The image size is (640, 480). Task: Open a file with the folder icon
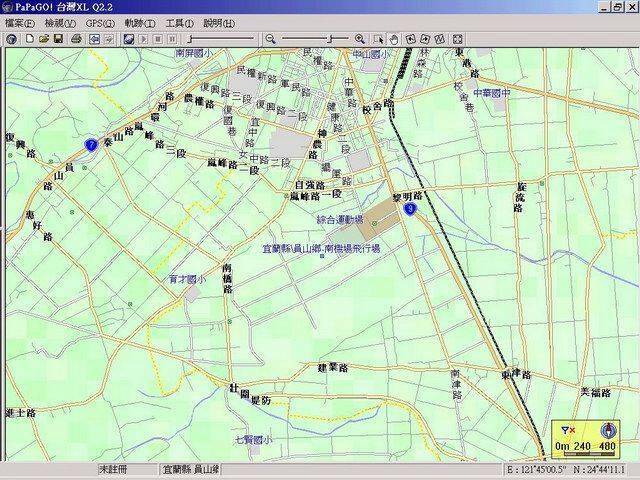[x=44, y=39]
